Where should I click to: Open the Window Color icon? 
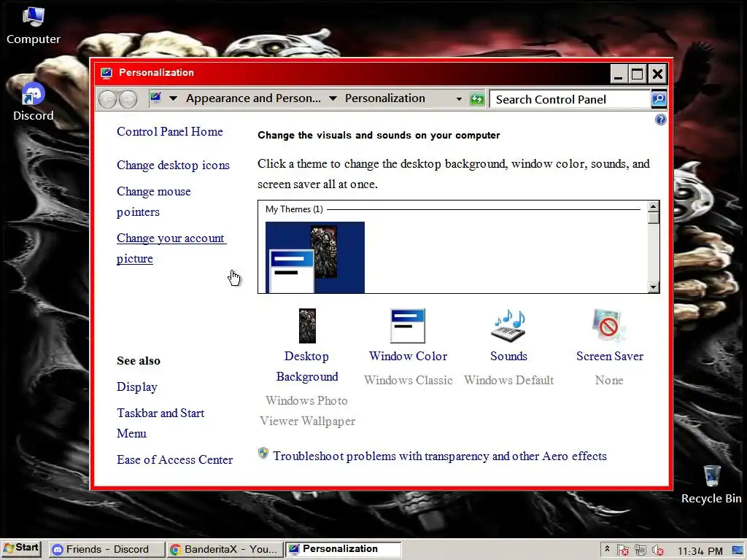click(x=408, y=326)
